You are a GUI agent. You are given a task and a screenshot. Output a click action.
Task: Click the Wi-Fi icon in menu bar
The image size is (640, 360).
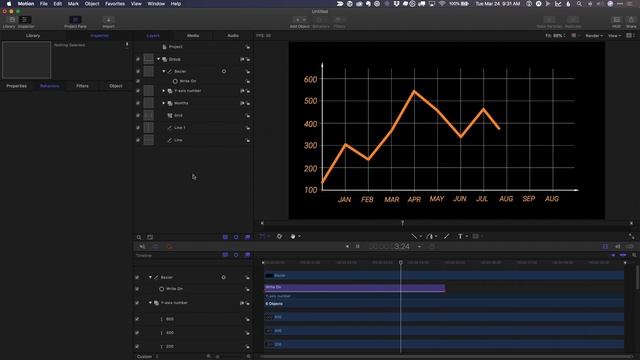[x=442, y=4]
